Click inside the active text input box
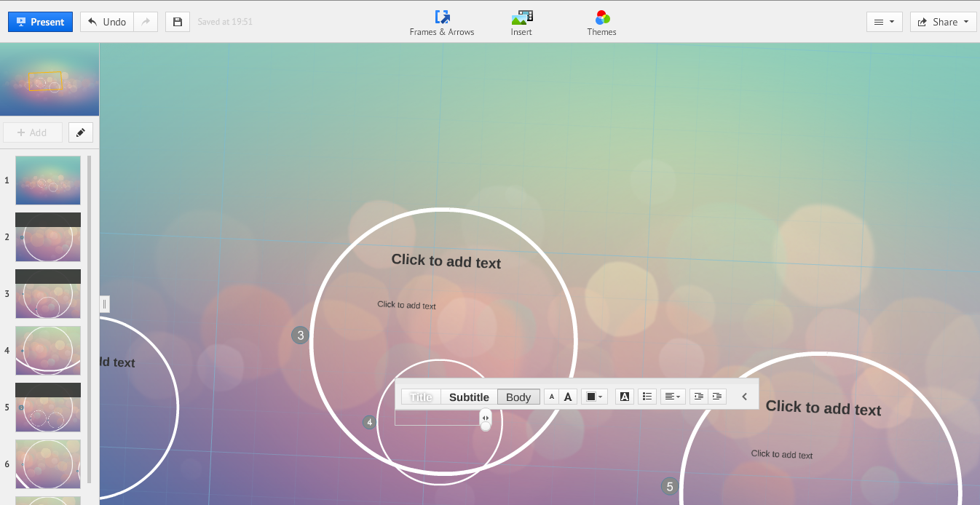The image size is (980, 505). point(437,418)
